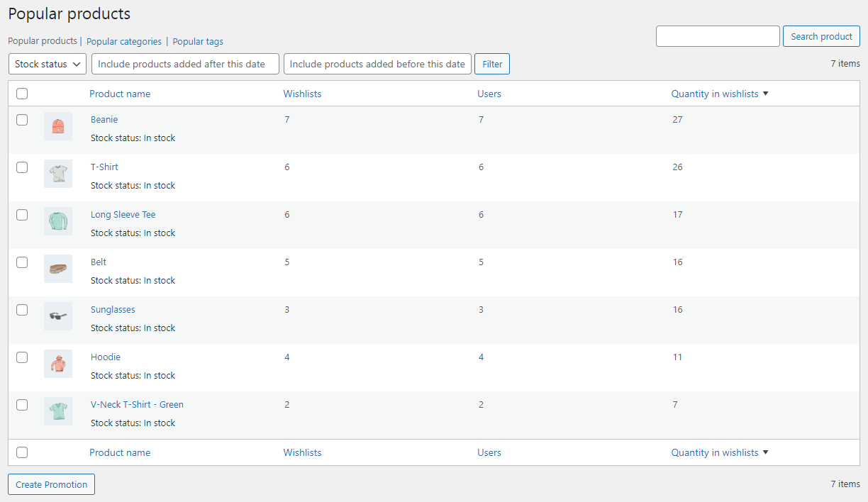Click the T-Shirt product image
Image resolution: width=868 pixels, height=502 pixels.
(x=58, y=174)
